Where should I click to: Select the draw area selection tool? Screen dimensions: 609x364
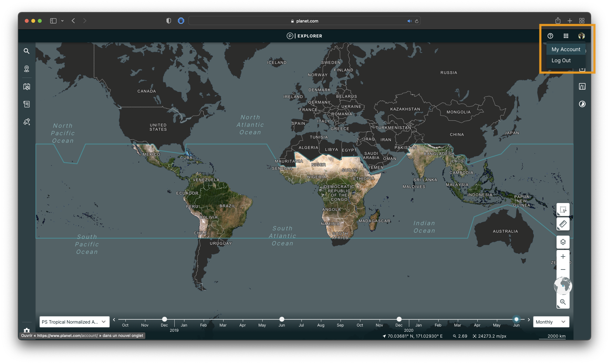tap(563, 210)
